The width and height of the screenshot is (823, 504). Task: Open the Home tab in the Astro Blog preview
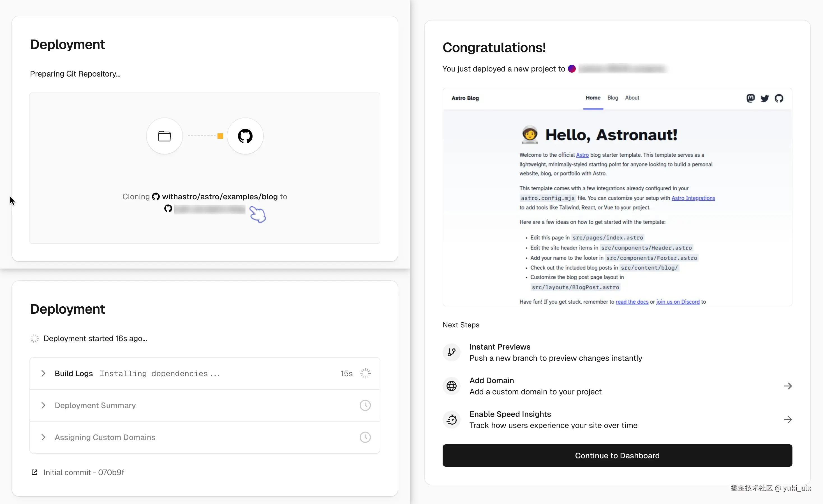[x=593, y=98]
